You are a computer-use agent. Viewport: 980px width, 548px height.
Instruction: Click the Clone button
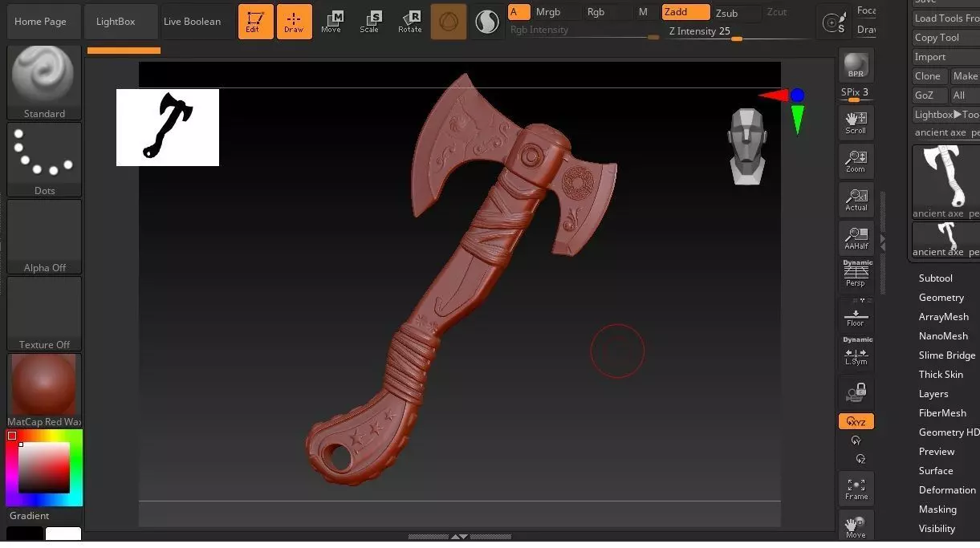(929, 76)
